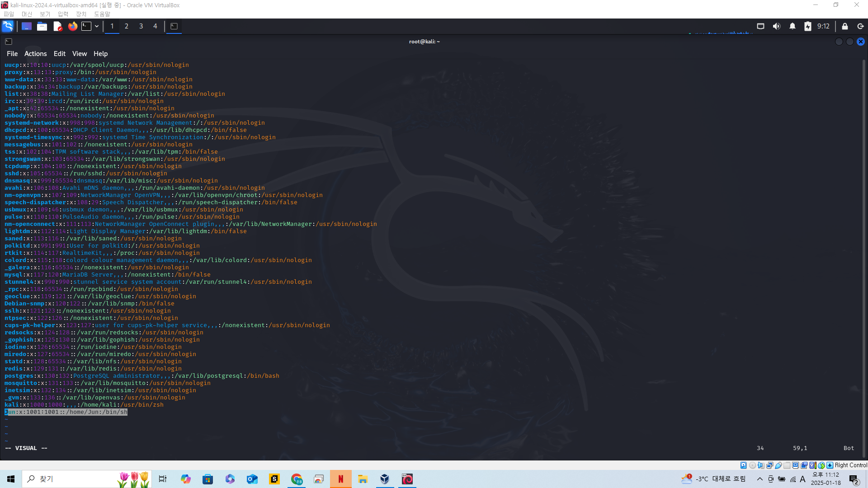Open the file manager panel icon
868x488 pixels.
click(42, 26)
